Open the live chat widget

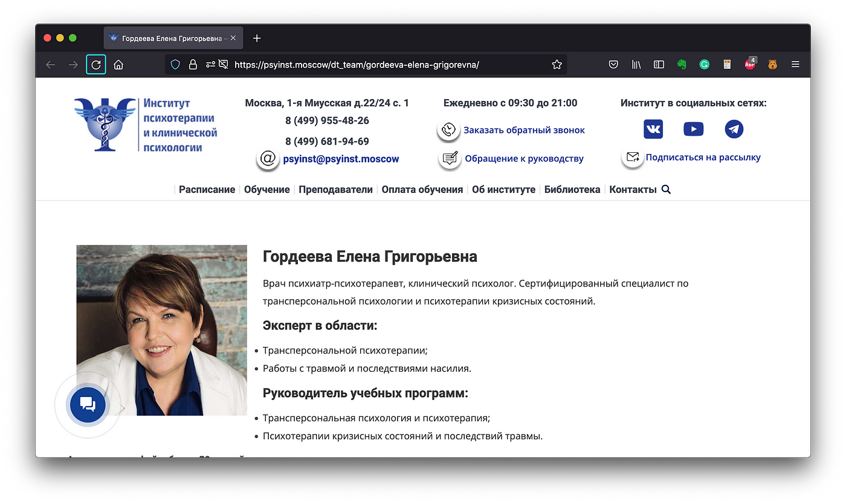click(88, 405)
